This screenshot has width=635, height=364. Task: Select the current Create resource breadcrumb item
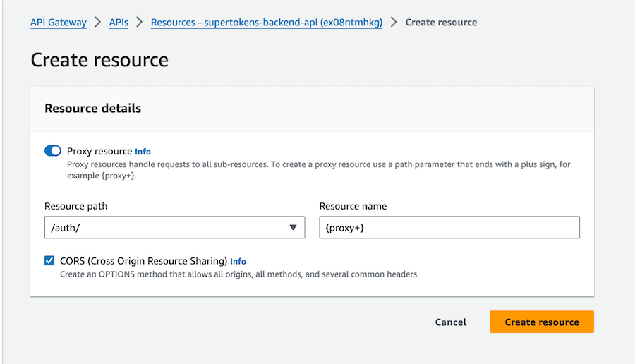[441, 23]
